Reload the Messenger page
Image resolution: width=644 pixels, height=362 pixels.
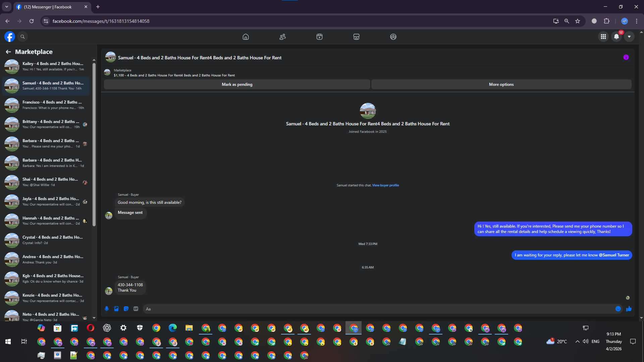[32, 21]
